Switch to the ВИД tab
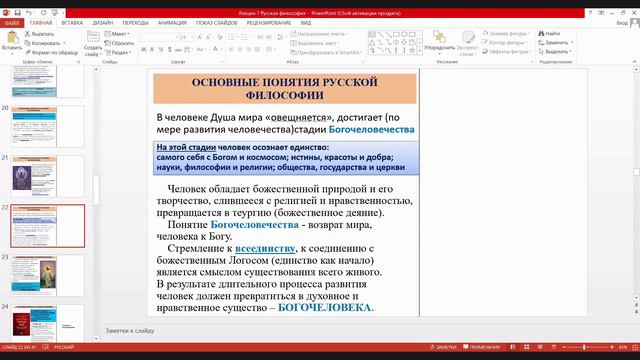The height and width of the screenshot is (360, 640). click(306, 23)
